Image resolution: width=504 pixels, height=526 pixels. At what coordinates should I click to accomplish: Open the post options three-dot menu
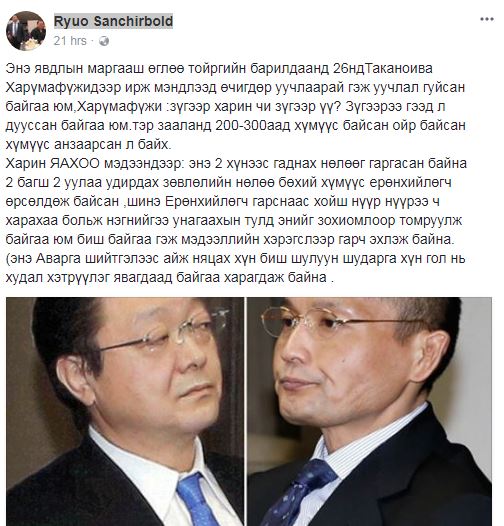coord(487,19)
